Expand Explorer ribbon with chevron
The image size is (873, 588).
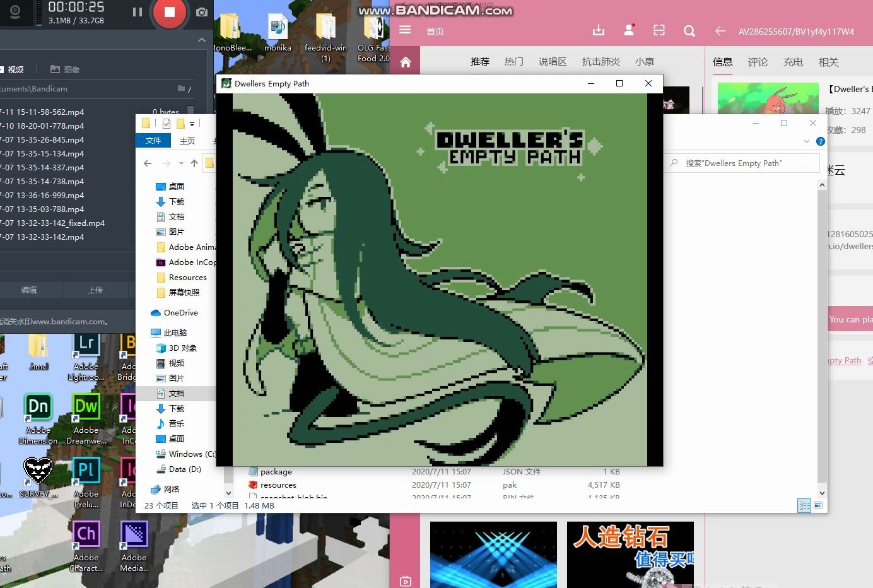pos(806,141)
